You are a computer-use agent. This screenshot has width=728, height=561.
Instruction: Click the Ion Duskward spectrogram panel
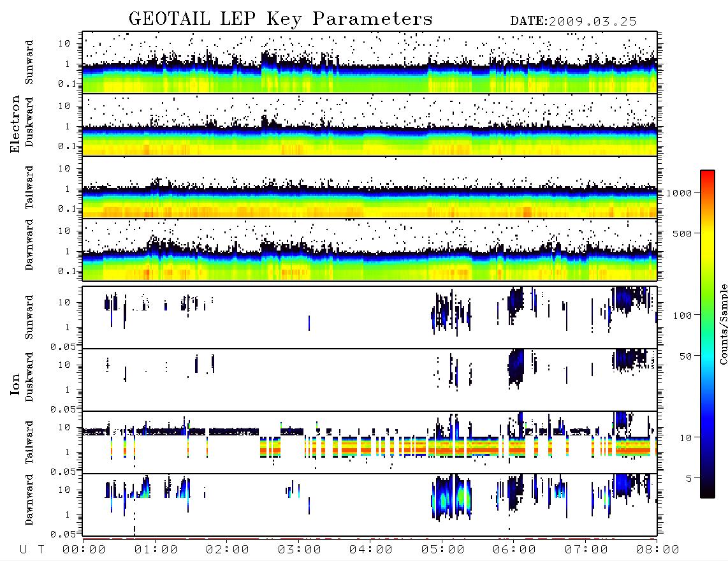point(370,380)
